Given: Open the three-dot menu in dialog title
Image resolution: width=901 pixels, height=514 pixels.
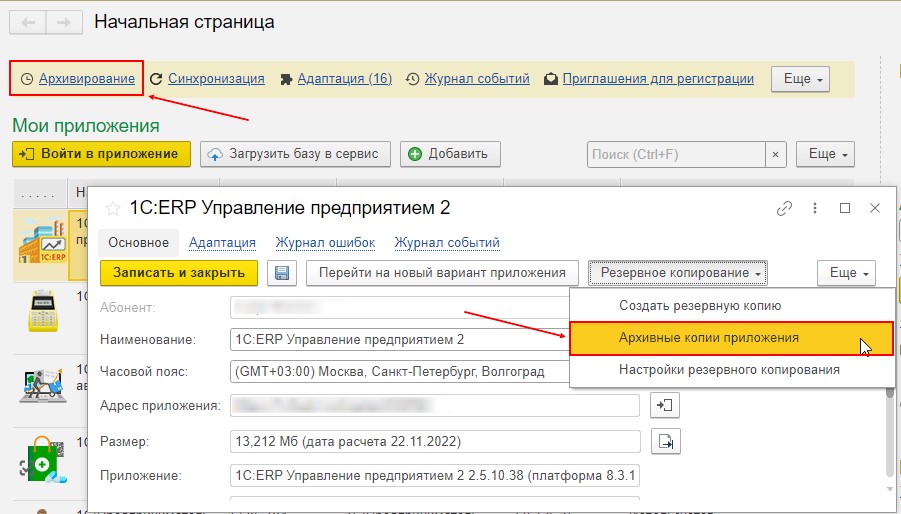Looking at the screenshot, I should click(815, 208).
